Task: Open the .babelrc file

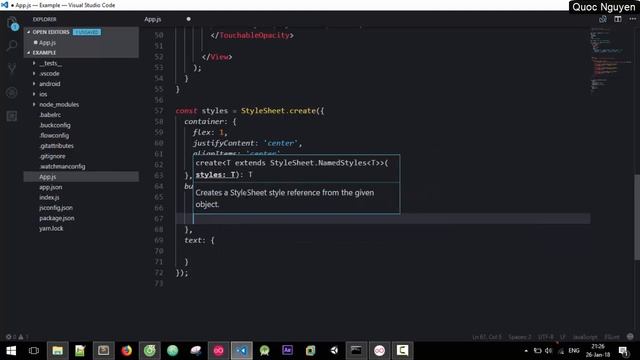Action: tap(50, 115)
